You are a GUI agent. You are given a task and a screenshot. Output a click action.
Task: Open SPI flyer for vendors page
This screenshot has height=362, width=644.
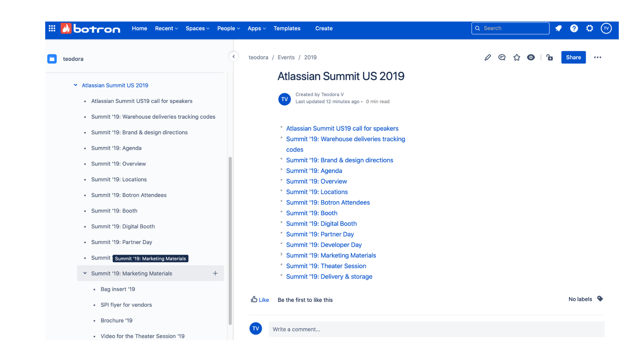coord(126,305)
